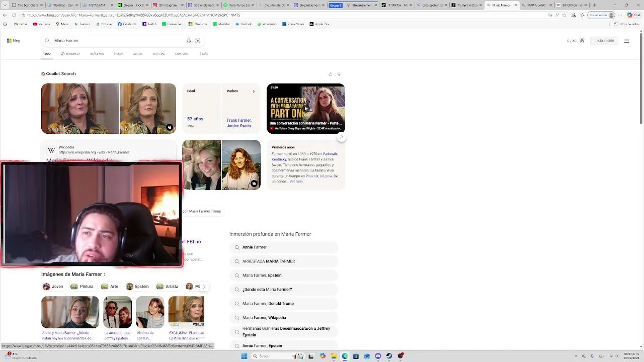This screenshot has width=644, height=362.
Task: Search suggestion Maria Farmer, Wikipedia
Action: (x=284, y=318)
